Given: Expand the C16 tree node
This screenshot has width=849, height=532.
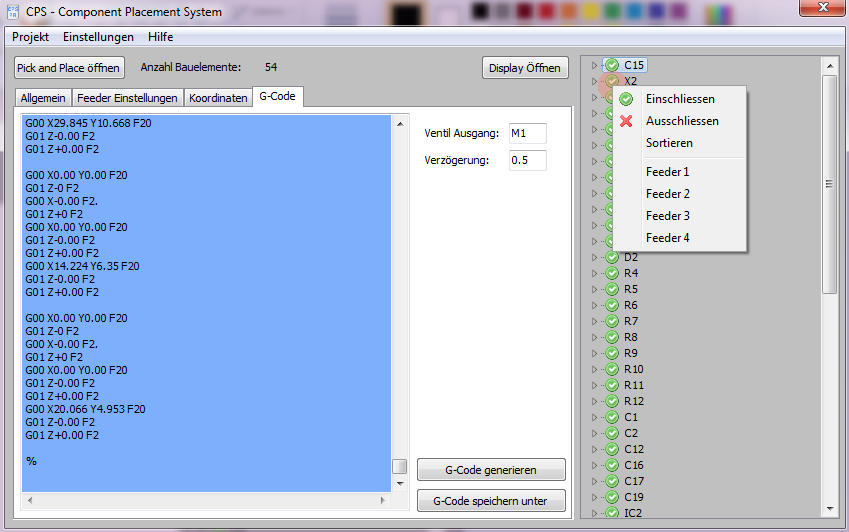Looking at the screenshot, I should coord(594,465).
